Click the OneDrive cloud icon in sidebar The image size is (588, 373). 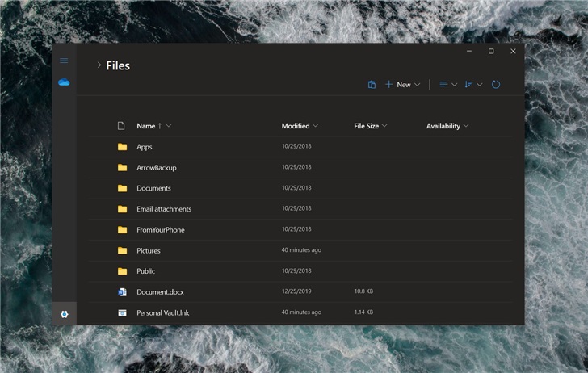pos(64,82)
